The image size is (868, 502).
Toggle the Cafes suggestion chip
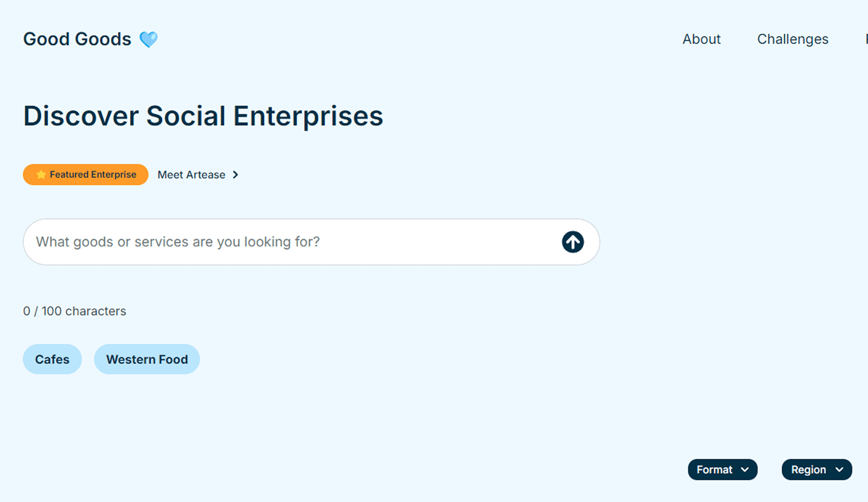point(52,359)
